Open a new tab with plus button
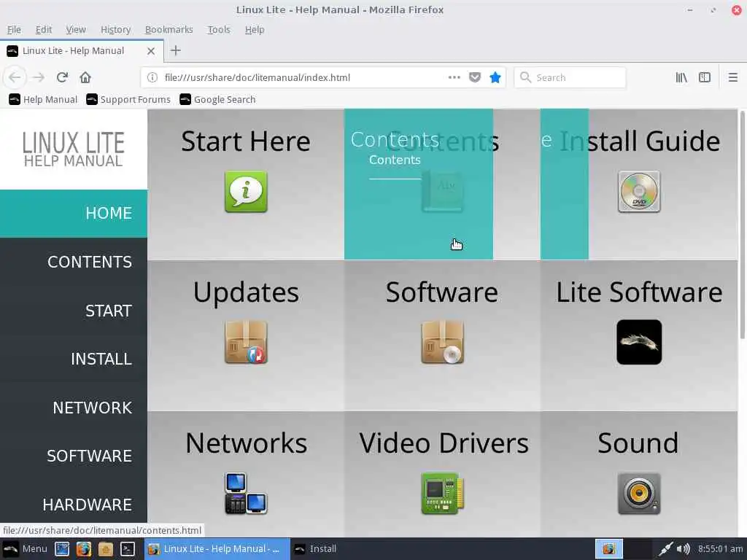 point(175,50)
